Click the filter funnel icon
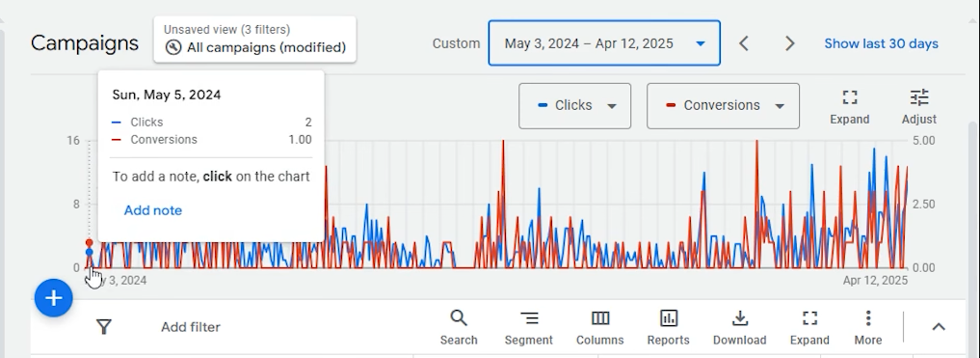Image resolution: width=980 pixels, height=358 pixels. [104, 327]
